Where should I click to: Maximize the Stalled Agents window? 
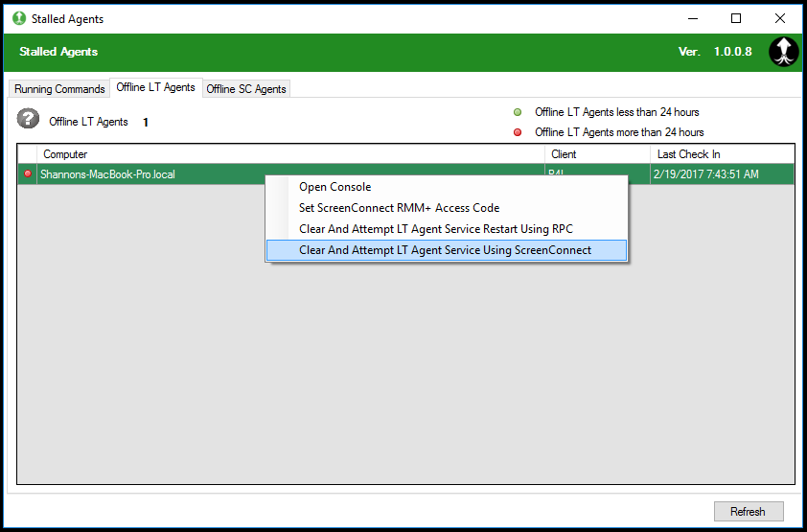736,18
